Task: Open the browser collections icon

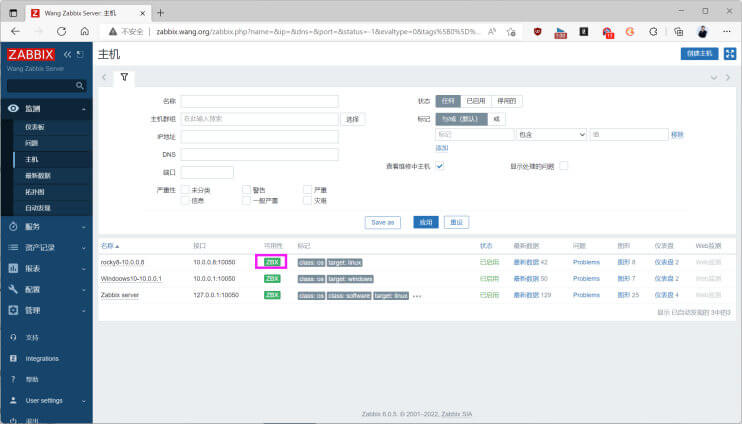Action: coord(679,32)
